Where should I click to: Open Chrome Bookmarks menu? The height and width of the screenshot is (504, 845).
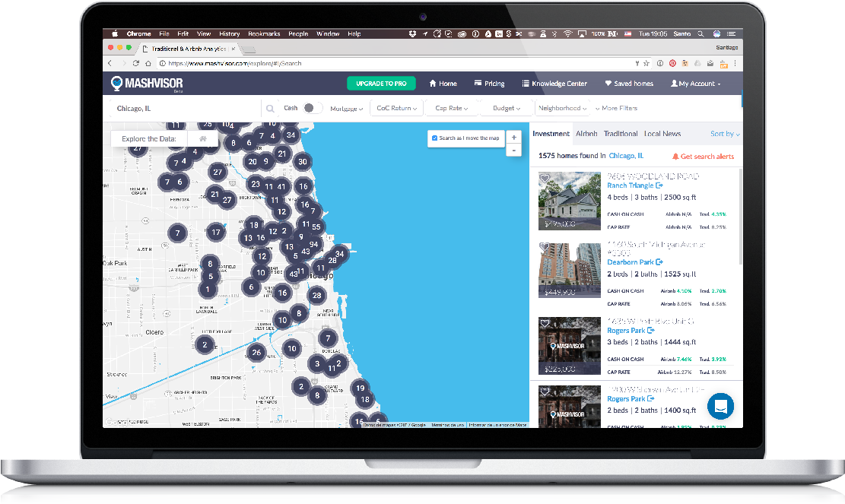point(264,33)
